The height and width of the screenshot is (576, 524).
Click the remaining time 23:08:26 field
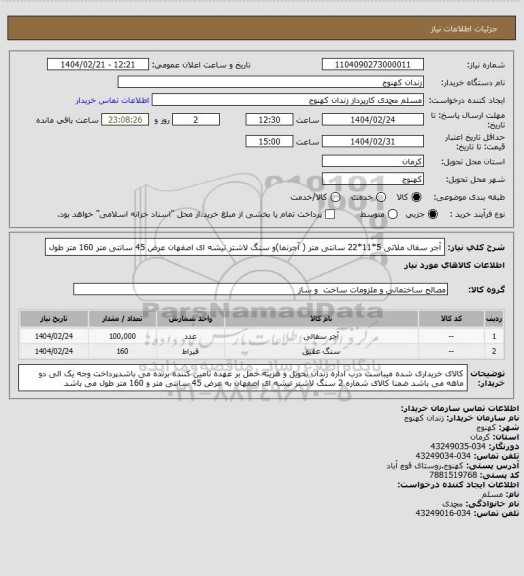(125, 120)
